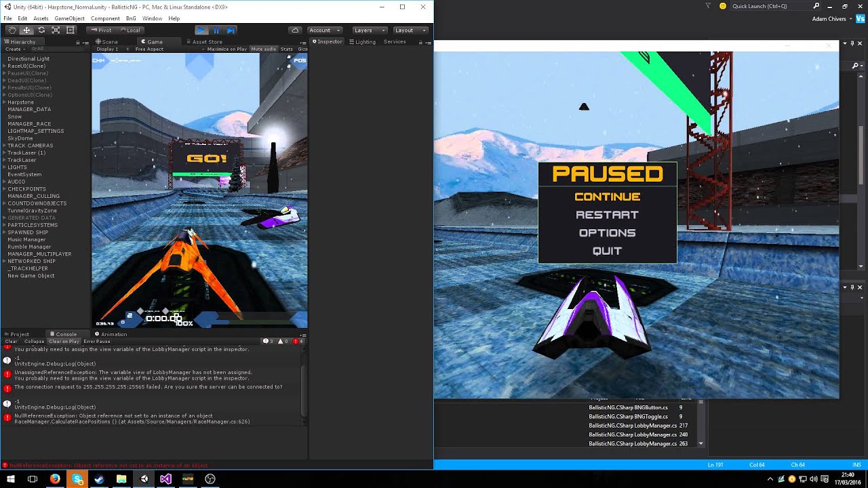Toggle Error Pause in Console
868x488 pixels.
coord(97,341)
